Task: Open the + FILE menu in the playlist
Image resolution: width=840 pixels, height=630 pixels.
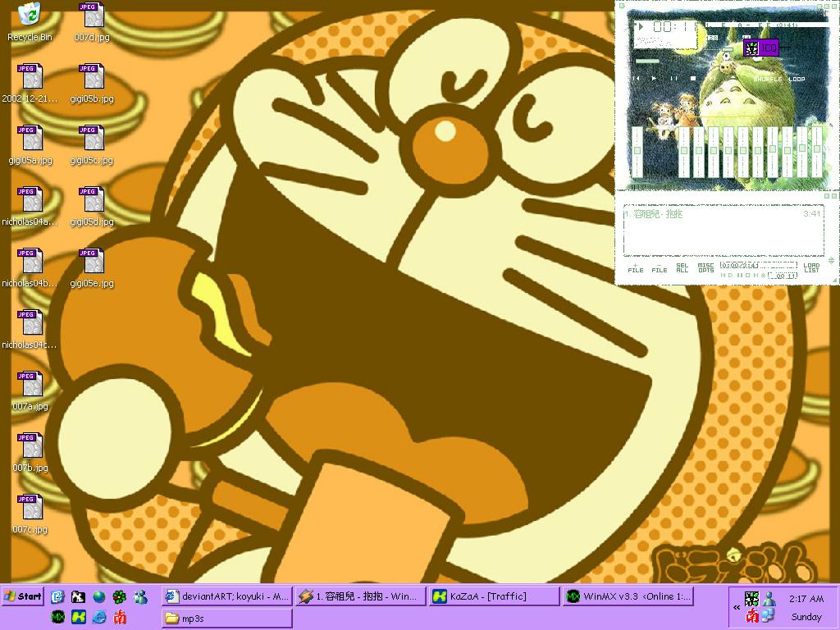Action: [636, 268]
